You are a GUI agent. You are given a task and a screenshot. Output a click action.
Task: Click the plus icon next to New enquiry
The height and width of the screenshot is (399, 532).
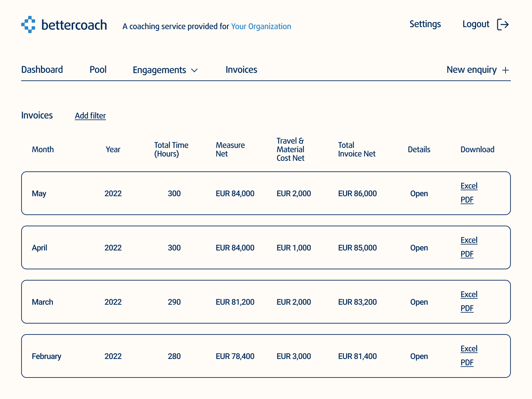[x=505, y=70]
